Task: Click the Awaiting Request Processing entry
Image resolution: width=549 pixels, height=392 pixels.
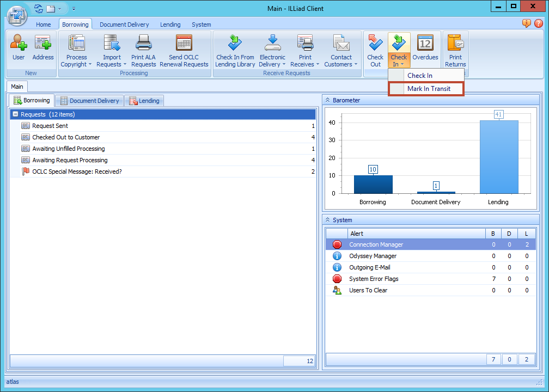Action: click(x=71, y=160)
